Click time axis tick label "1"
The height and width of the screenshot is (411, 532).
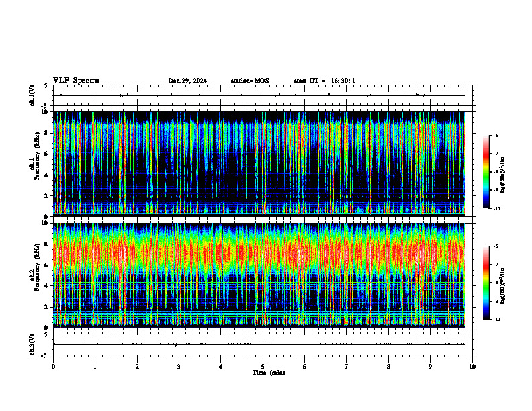pos(95,367)
